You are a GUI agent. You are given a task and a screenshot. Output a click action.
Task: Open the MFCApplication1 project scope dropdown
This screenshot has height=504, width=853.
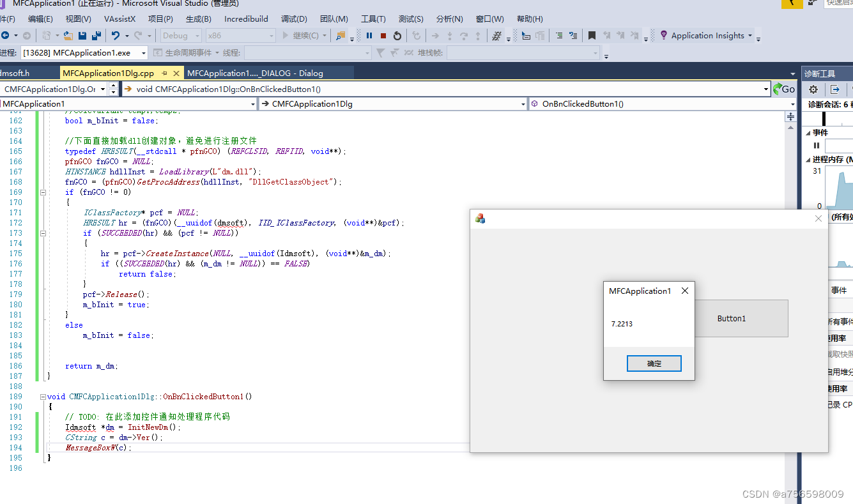pos(252,103)
